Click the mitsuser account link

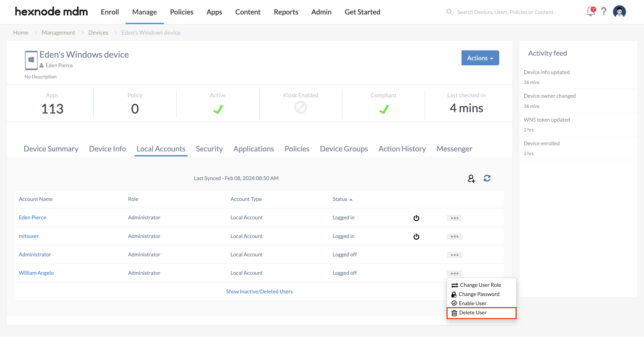coord(29,236)
